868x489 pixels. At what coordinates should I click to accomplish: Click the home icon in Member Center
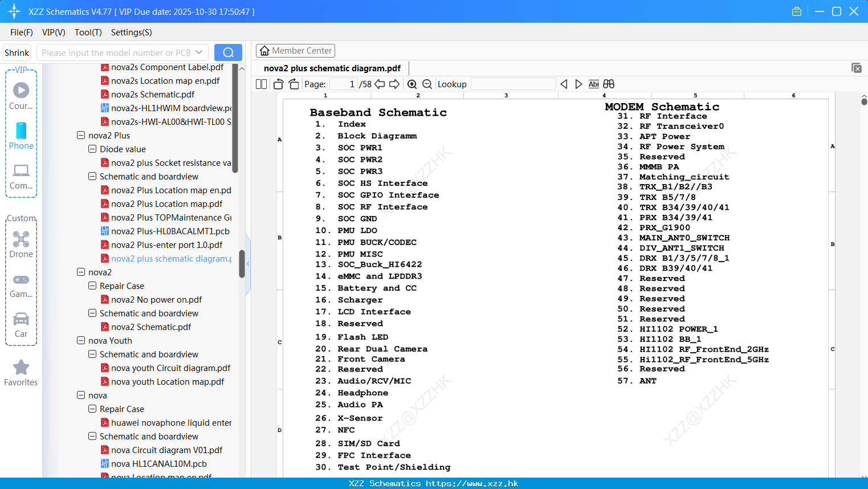click(264, 51)
